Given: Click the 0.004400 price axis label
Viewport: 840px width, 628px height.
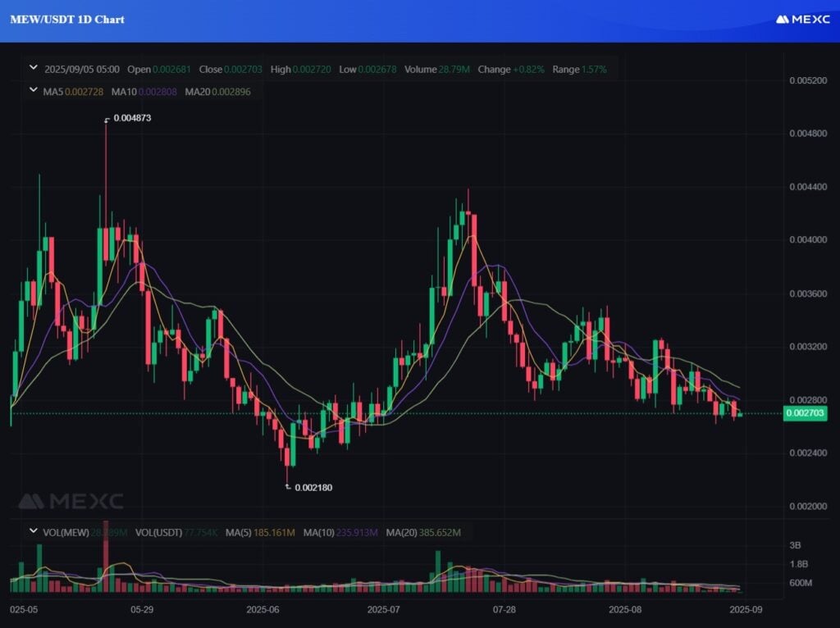Looking at the screenshot, I should (808, 187).
